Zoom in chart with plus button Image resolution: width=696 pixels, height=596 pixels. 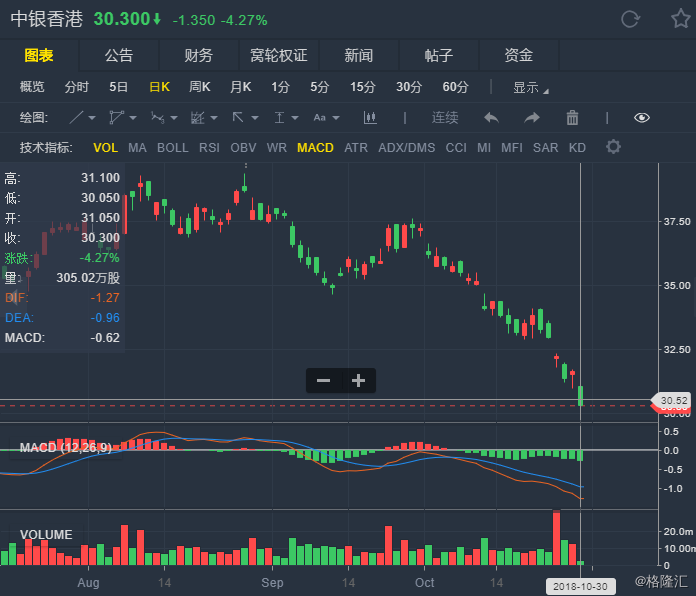(358, 380)
